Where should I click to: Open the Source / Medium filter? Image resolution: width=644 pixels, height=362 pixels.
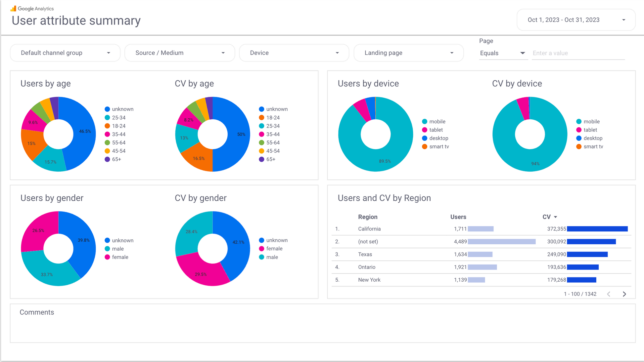[x=180, y=53]
